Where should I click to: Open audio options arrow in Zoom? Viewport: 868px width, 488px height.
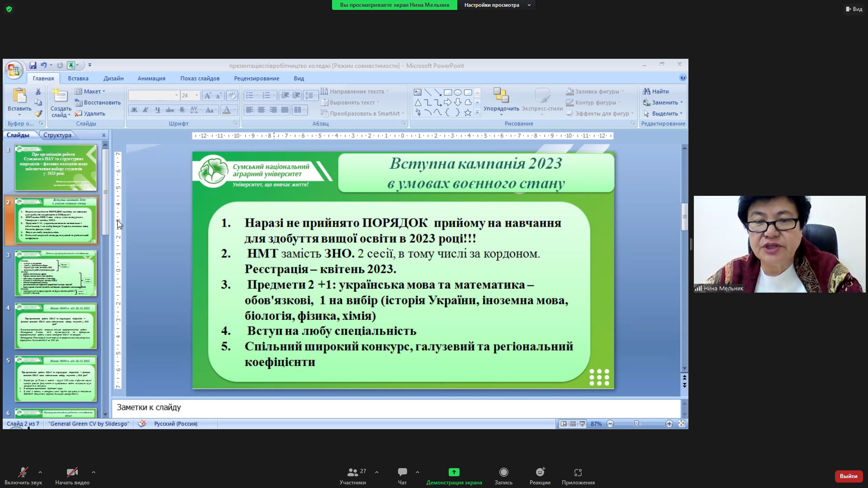tap(40, 472)
